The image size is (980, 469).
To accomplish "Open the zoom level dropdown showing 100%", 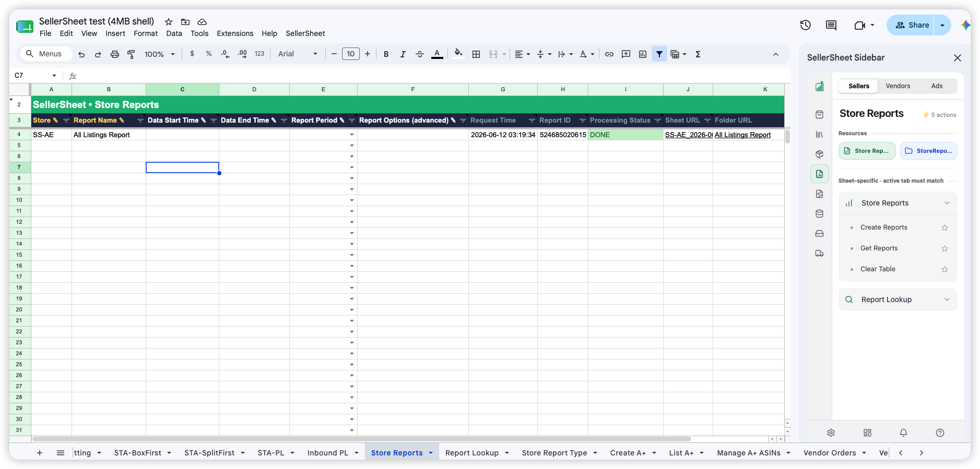I will pyautogui.click(x=160, y=54).
